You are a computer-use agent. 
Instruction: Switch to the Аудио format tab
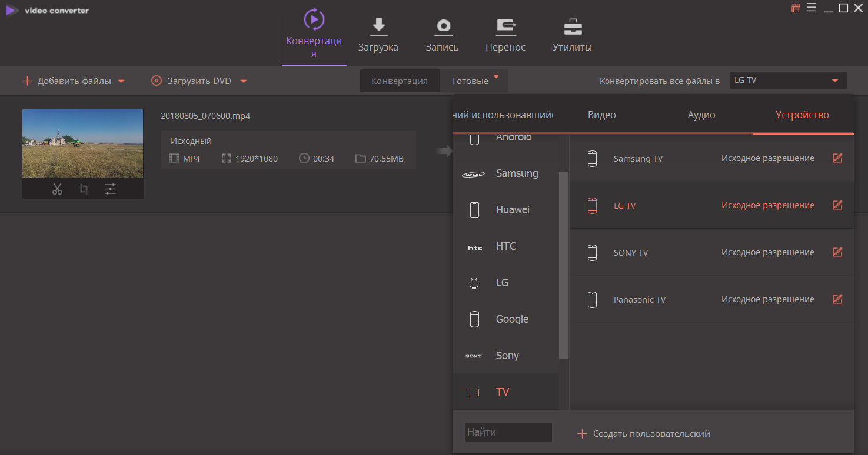point(701,115)
